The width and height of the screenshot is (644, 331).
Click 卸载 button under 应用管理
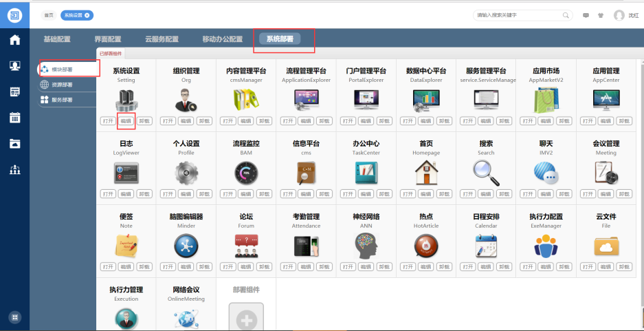[x=623, y=120]
